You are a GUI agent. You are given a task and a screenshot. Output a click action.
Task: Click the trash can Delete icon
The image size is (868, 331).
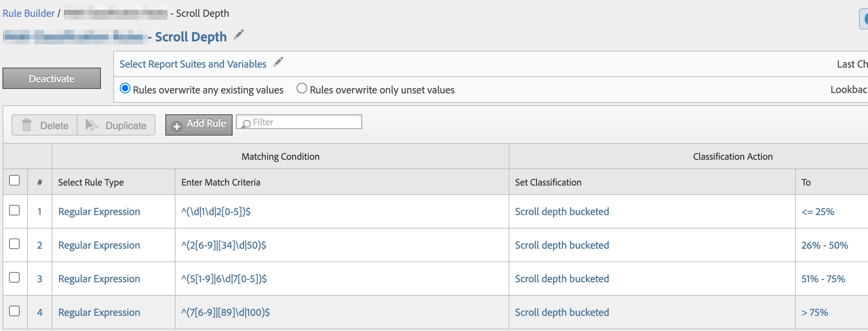27,125
